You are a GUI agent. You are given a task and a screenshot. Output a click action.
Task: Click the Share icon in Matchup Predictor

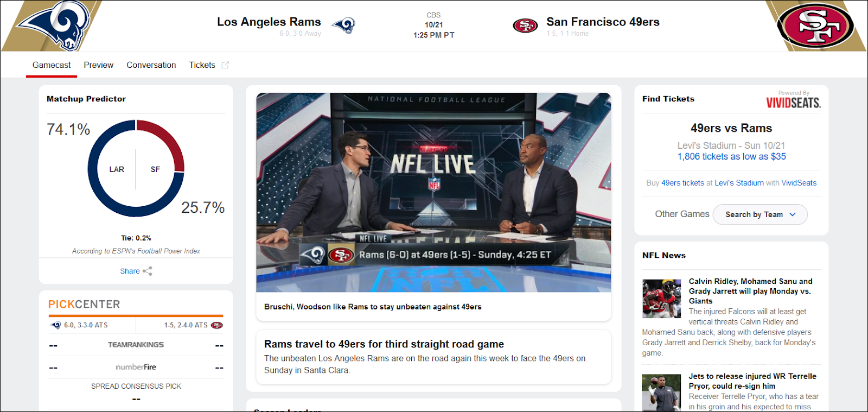[x=148, y=271]
